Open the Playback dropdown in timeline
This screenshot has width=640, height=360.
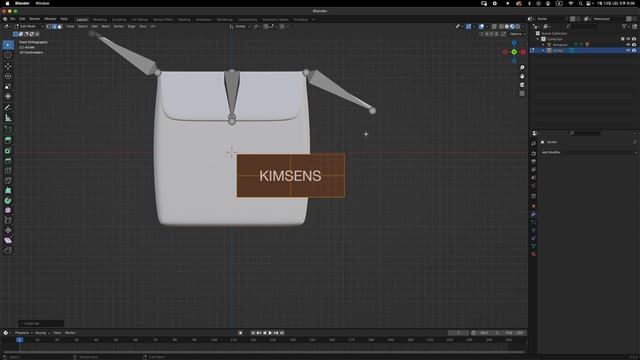pos(24,333)
